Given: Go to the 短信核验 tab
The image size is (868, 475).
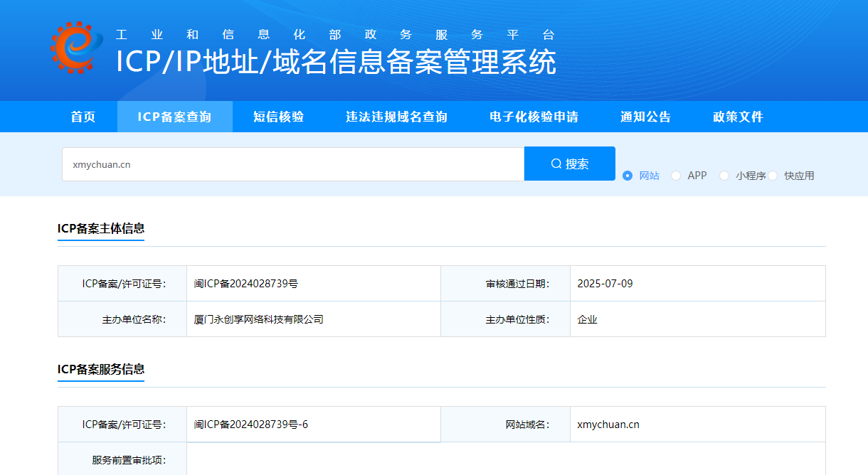Looking at the screenshot, I should 279,117.
